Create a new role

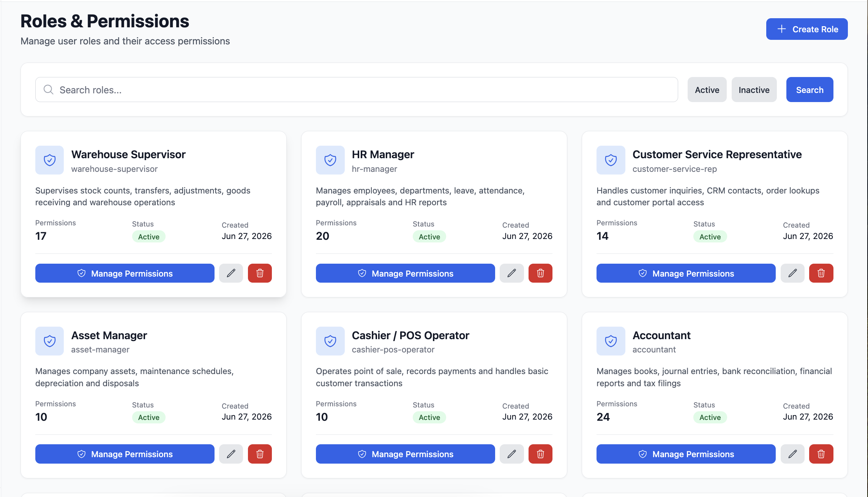click(x=807, y=29)
